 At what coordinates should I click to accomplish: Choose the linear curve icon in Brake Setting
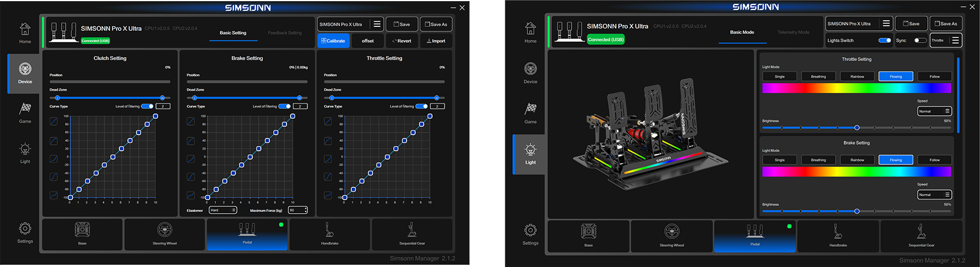pos(191,121)
